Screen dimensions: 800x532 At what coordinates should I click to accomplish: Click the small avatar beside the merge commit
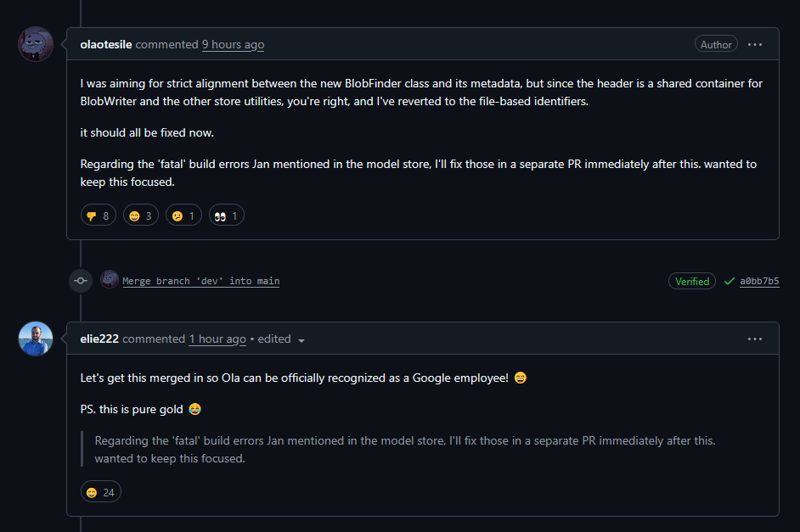pos(110,280)
